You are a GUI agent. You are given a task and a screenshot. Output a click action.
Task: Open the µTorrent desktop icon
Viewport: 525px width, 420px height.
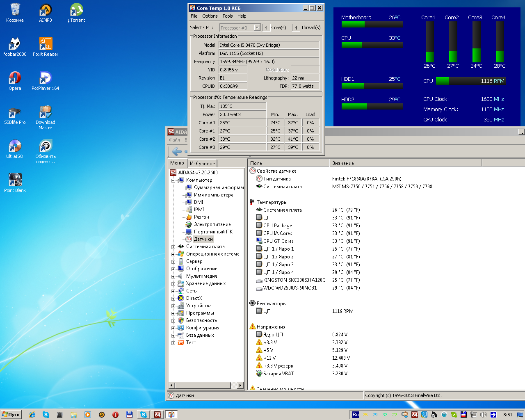point(76,13)
